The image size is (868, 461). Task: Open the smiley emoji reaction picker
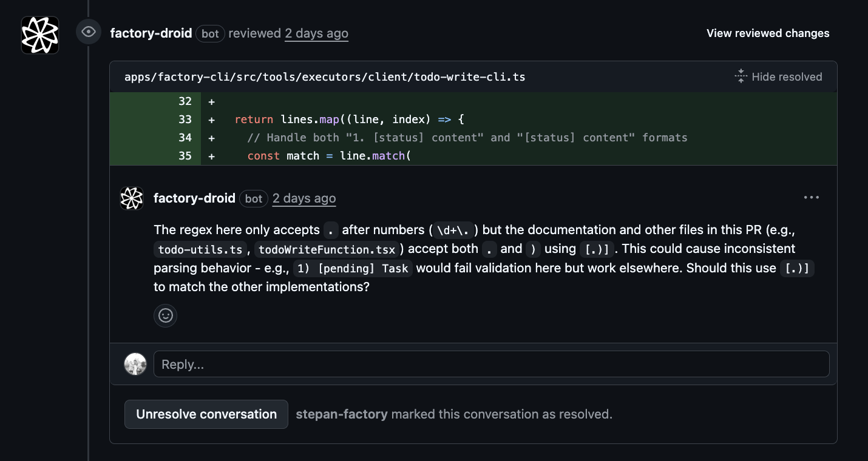tap(165, 315)
